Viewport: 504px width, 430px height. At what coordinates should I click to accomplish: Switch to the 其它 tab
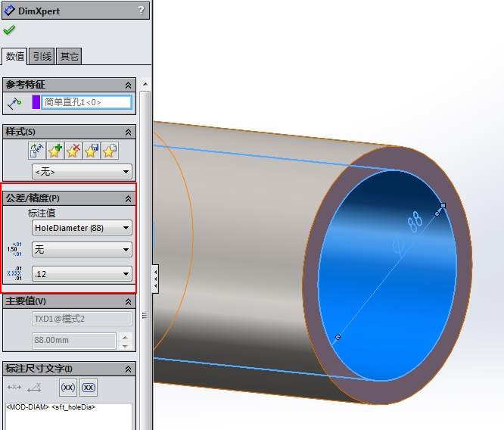tap(69, 57)
